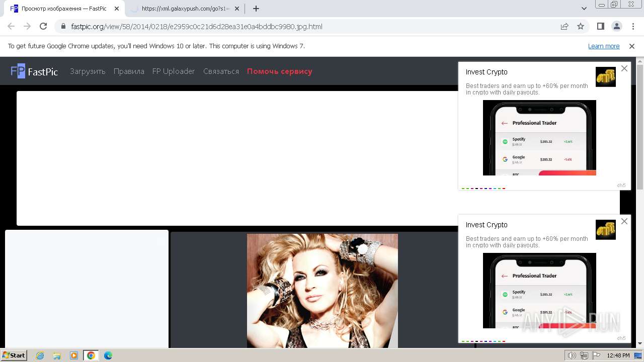This screenshot has width=644, height=362.
Task: Open a new browser tab
Action: [256, 9]
